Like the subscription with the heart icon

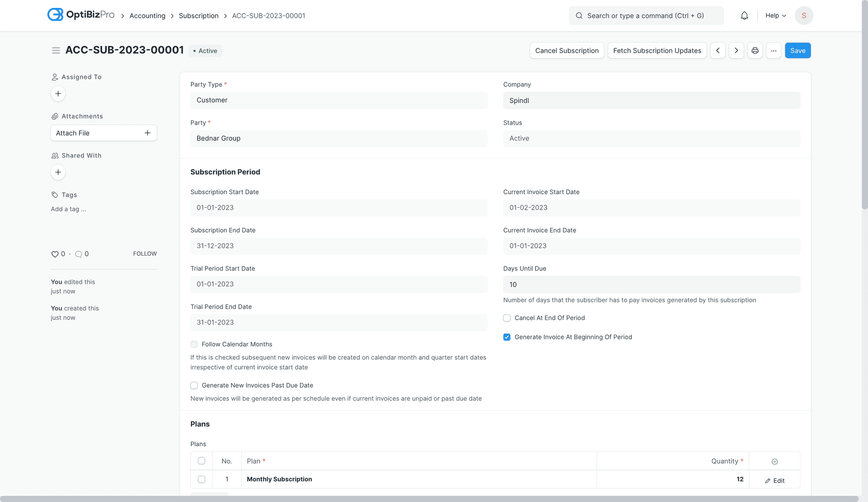coord(54,254)
